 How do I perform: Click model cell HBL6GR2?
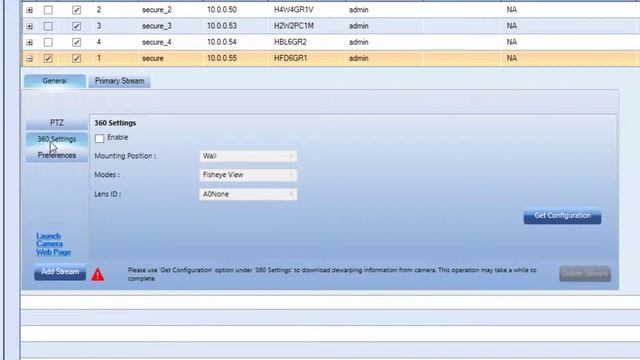[x=290, y=42]
